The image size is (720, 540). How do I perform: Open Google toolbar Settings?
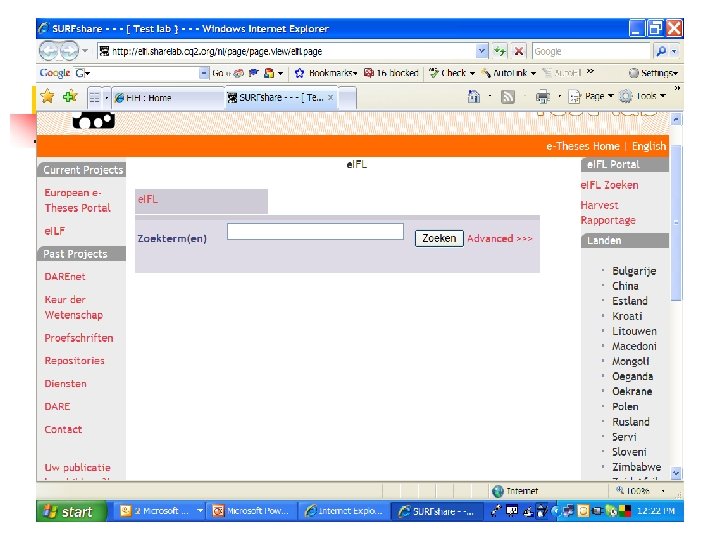coord(653,73)
